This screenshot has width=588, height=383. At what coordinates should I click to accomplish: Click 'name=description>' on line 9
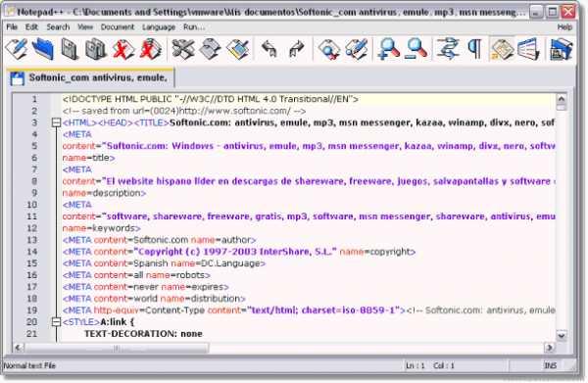[104, 193]
